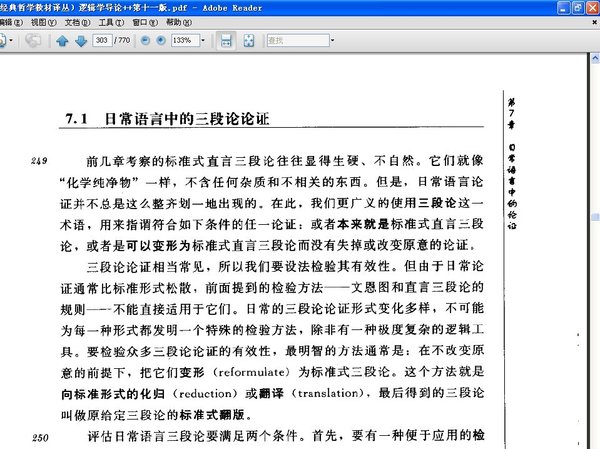This screenshot has height=449, width=600.
Task: Restore down the Adobe Reader window
Action: (x=578, y=8)
